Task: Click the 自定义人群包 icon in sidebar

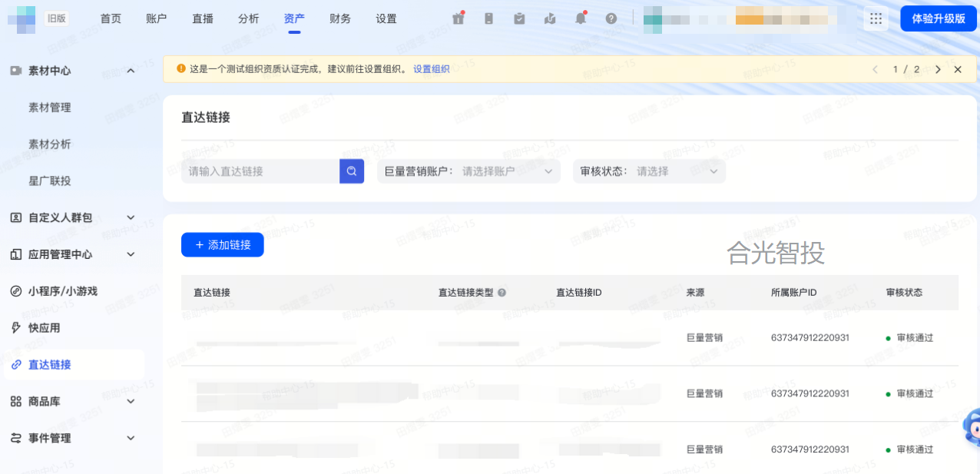Action: pos(15,217)
